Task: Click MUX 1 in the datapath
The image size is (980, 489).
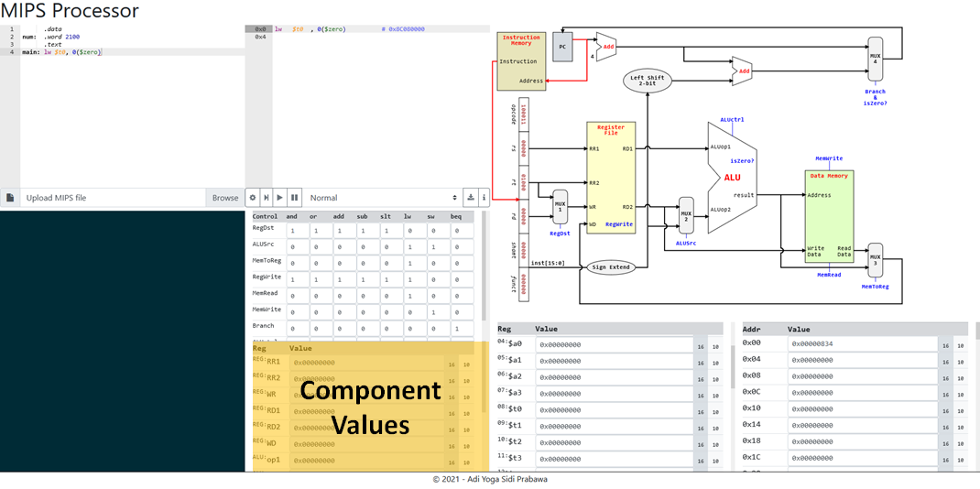Action: (x=561, y=207)
